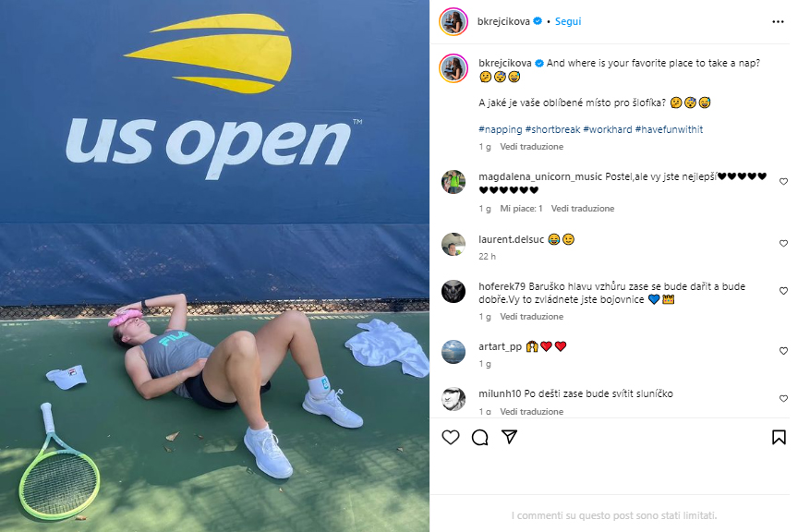The image size is (798, 532).
Task: Like milunh10's comment heart
Action: tap(783, 399)
